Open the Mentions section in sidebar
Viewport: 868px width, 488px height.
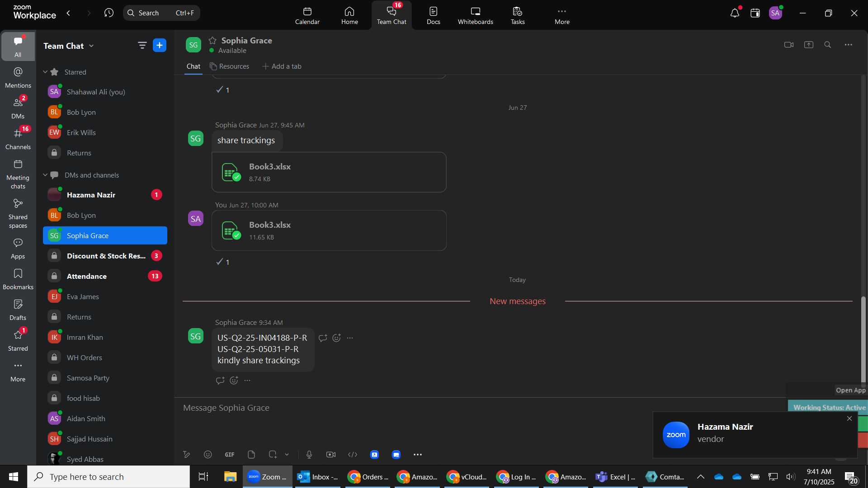click(18, 78)
